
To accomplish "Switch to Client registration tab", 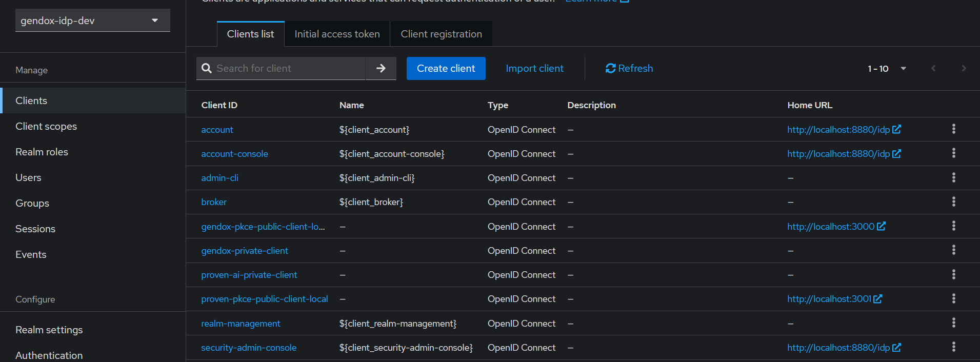I will 441,34.
